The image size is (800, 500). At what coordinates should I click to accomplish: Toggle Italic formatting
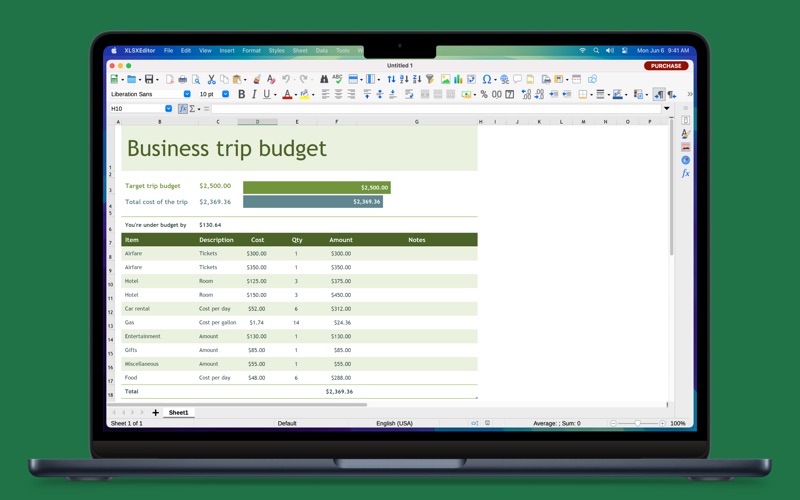tap(254, 94)
